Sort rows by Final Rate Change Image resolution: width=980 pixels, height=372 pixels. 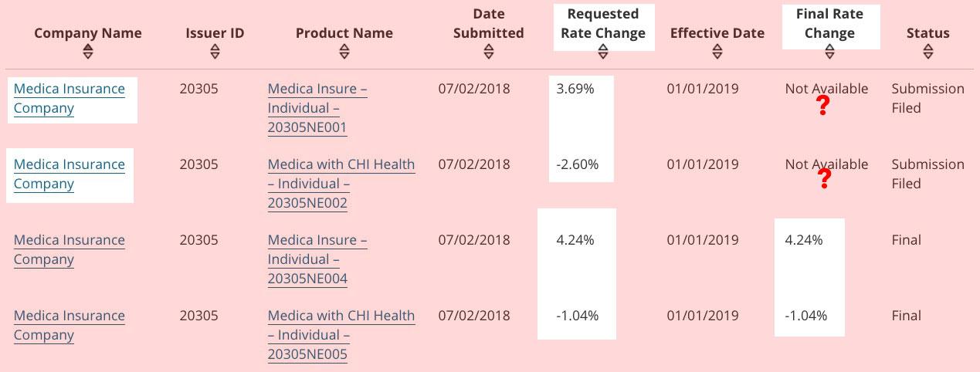click(x=829, y=52)
